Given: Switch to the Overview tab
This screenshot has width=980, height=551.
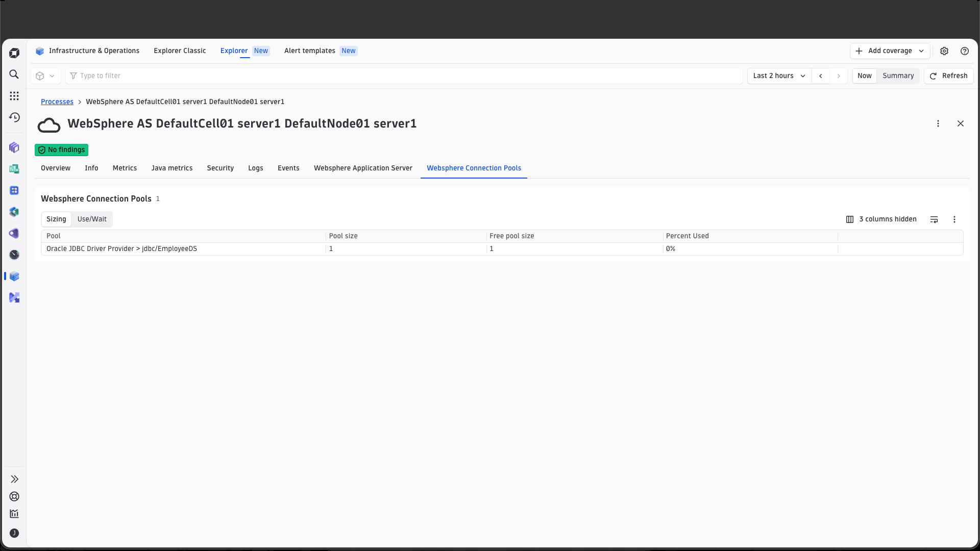Looking at the screenshot, I should [56, 168].
